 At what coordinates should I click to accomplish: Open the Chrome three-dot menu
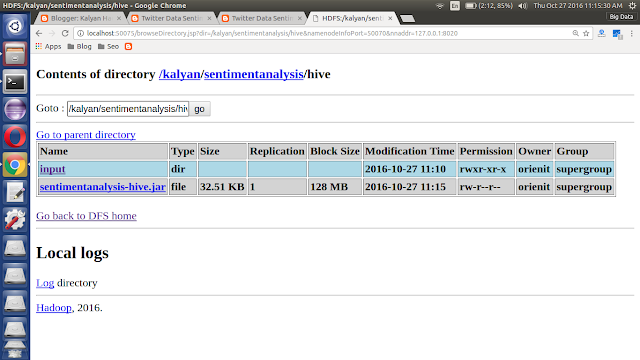click(632, 33)
